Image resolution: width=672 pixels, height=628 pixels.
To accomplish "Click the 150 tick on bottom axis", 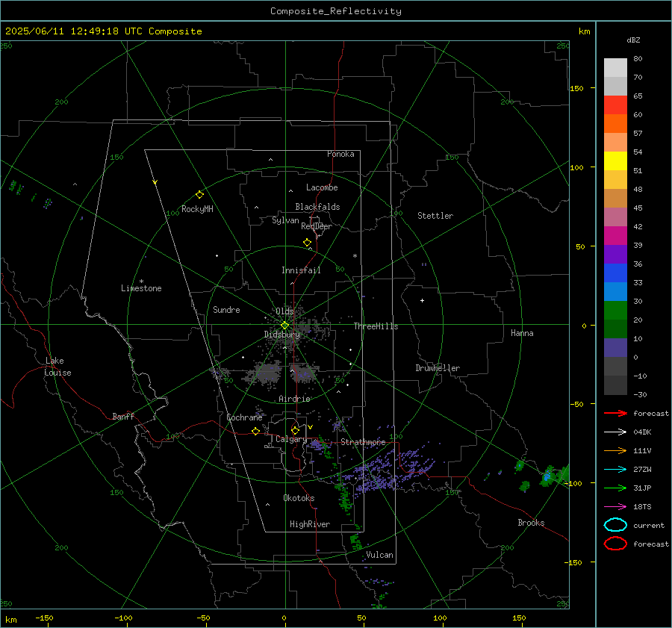I will [519, 618].
